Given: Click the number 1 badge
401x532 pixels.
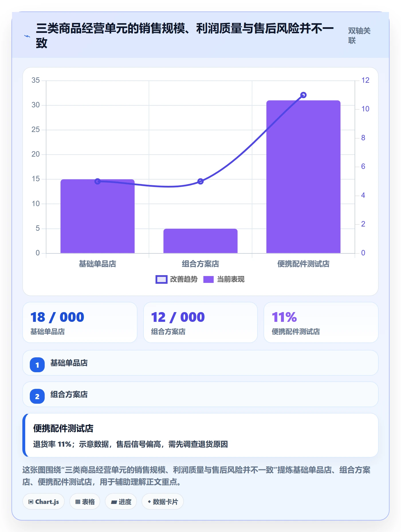Looking at the screenshot, I should pyautogui.click(x=37, y=365).
